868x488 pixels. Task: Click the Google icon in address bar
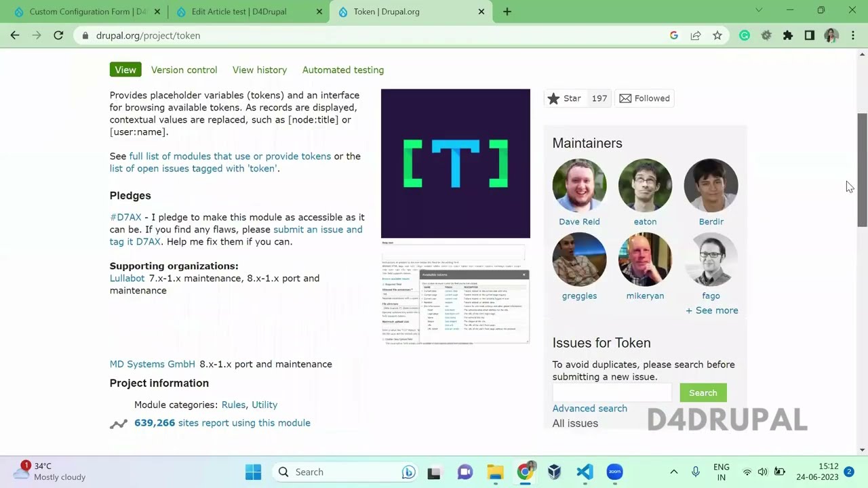coord(674,35)
